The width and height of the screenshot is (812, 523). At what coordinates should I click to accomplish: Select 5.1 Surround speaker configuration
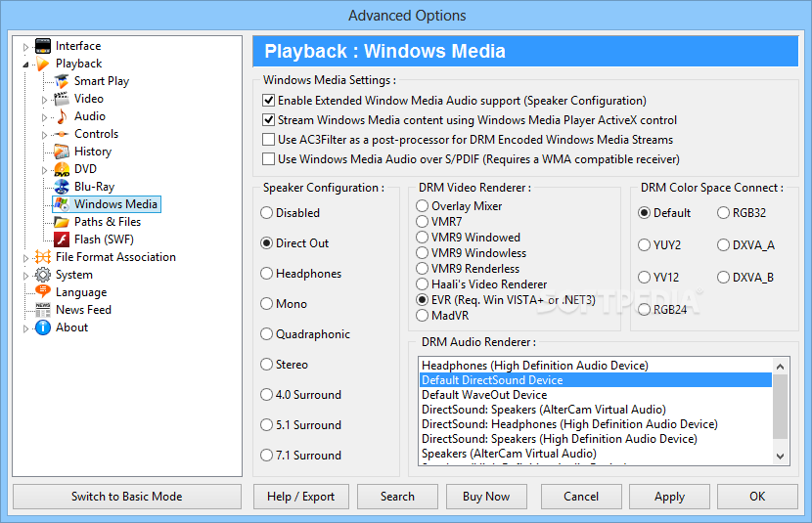(267, 424)
